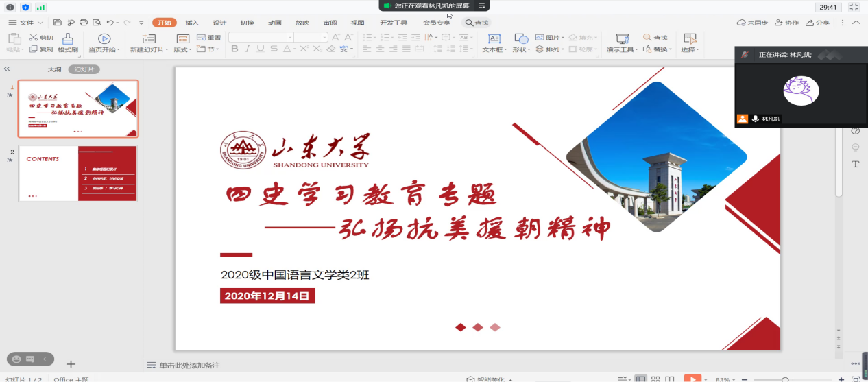
Task: Click the Collaborate (协作) button
Action: click(x=786, y=23)
